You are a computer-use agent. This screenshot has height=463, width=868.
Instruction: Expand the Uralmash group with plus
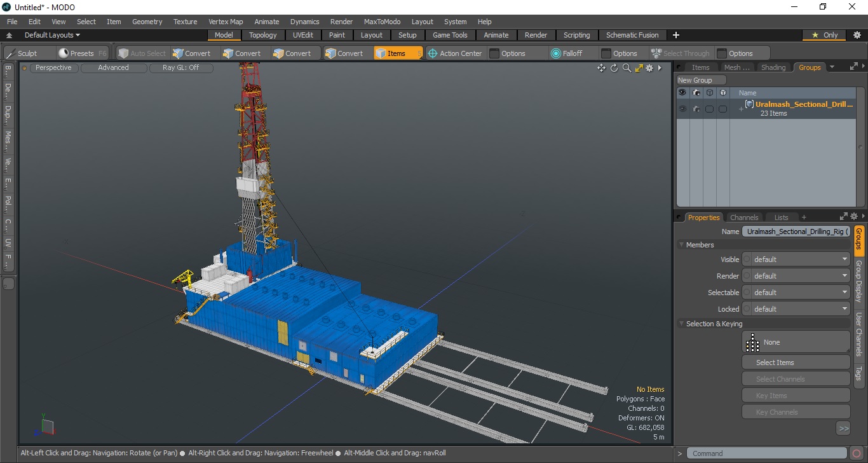(x=740, y=109)
